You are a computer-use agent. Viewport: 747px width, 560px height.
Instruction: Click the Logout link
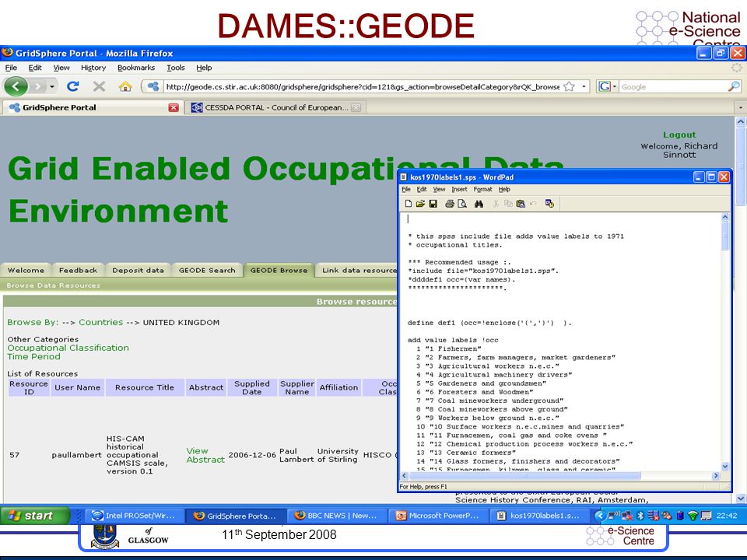tap(679, 135)
